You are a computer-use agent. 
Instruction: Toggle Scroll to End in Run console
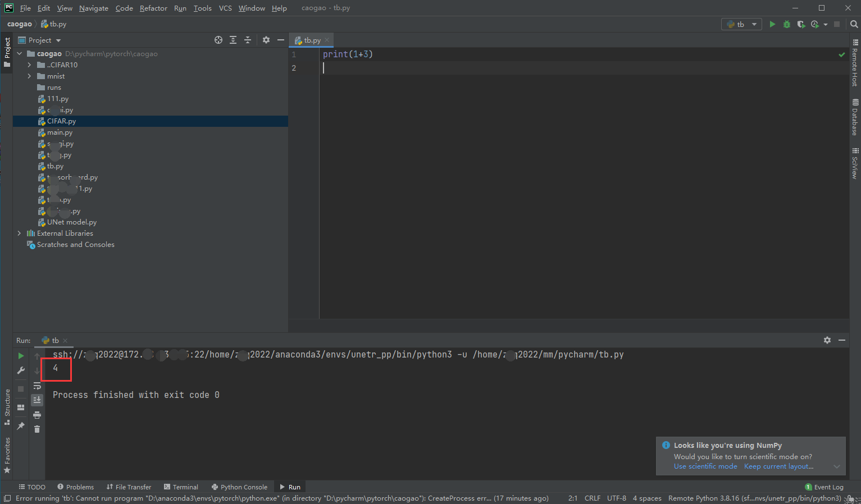pos(37,400)
